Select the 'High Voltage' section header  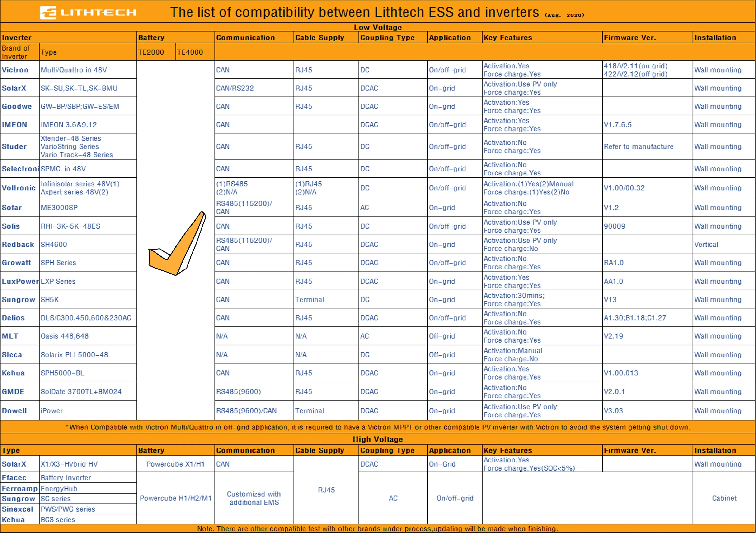pyautogui.click(x=378, y=439)
